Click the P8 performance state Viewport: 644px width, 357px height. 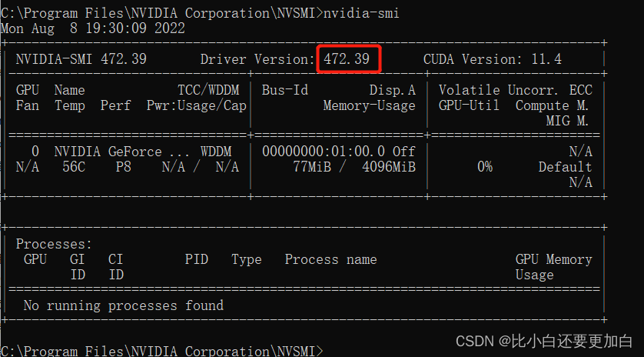tap(123, 167)
